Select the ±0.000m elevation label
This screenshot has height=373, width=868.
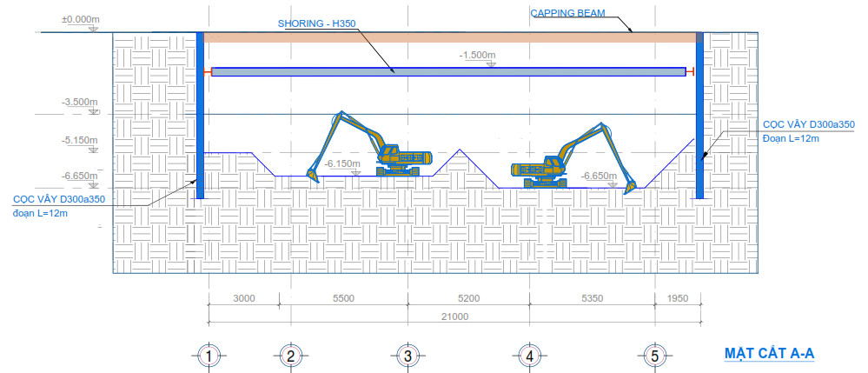click(x=80, y=18)
